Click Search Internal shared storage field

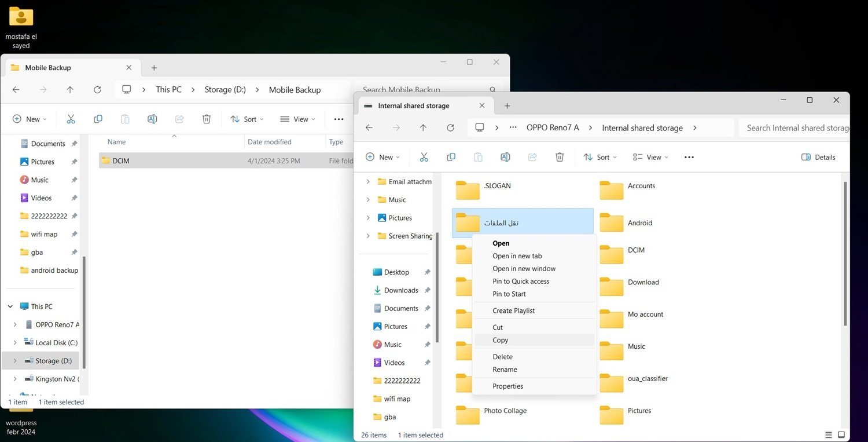(795, 128)
